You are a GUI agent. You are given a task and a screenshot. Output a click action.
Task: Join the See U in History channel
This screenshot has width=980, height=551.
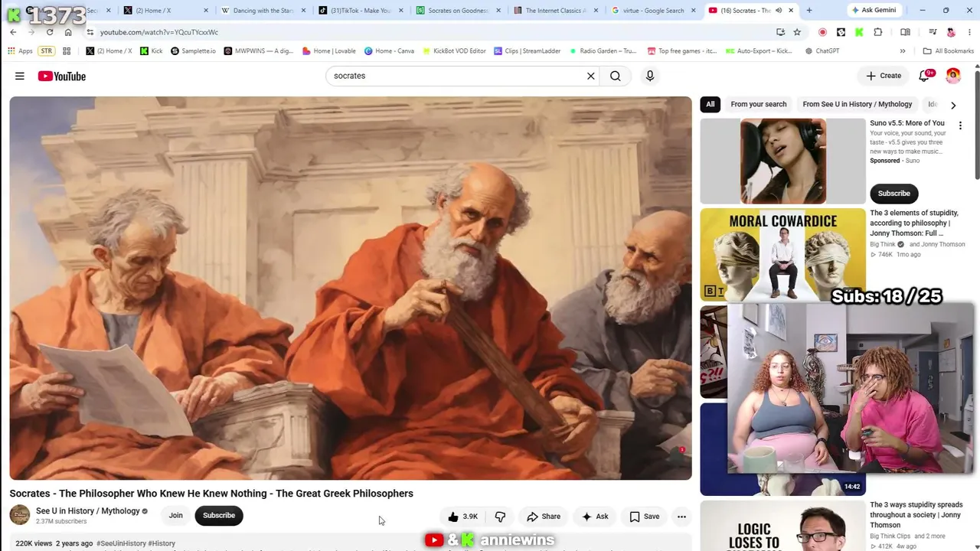tap(176, 516)
